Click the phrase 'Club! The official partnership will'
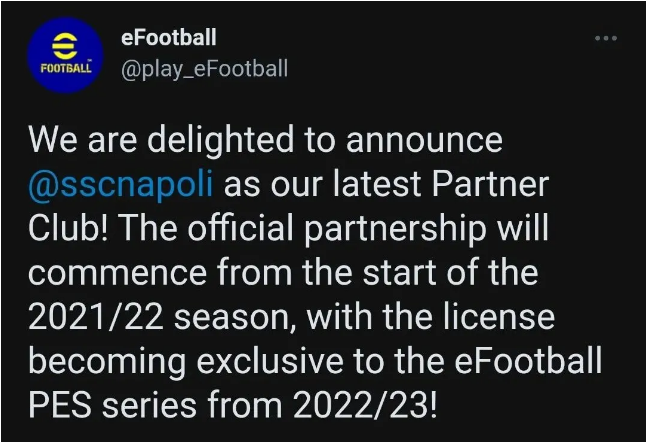648x444 pixels. click(x=288, y=228)
